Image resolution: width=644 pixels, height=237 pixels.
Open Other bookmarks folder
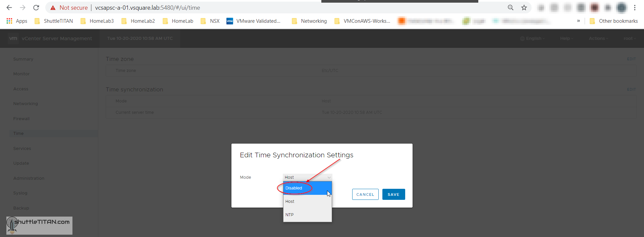[614, 21]
